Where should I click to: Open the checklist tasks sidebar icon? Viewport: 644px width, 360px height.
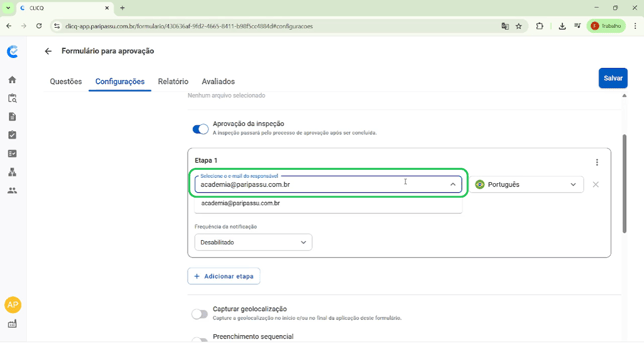point(12,135)
